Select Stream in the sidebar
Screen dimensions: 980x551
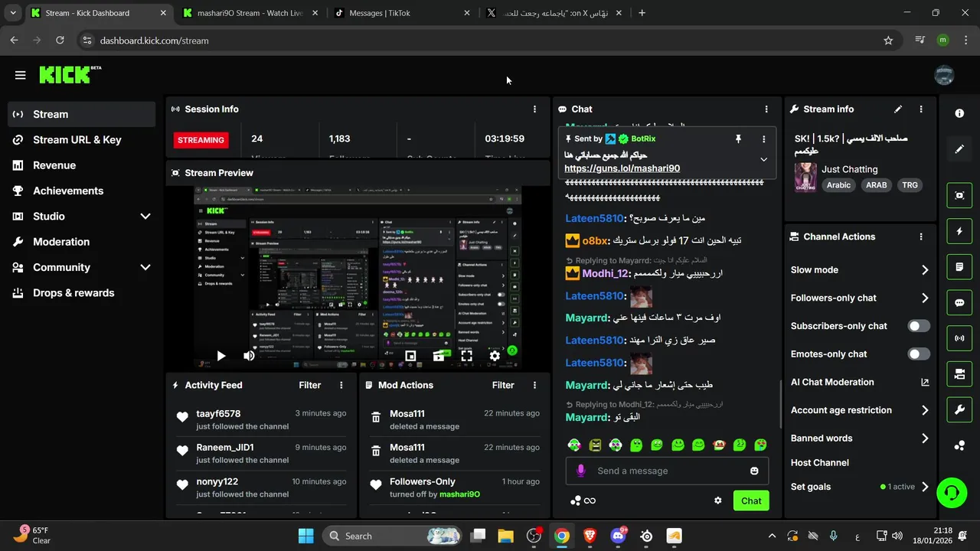(81, 114)
